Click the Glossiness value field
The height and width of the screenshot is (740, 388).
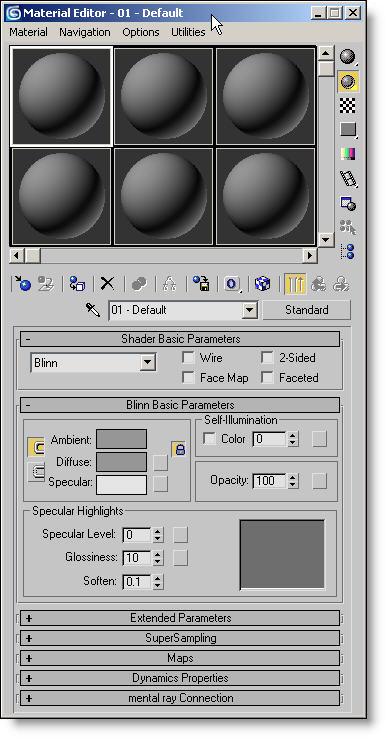pyautogui.click(x=137, y=558)
